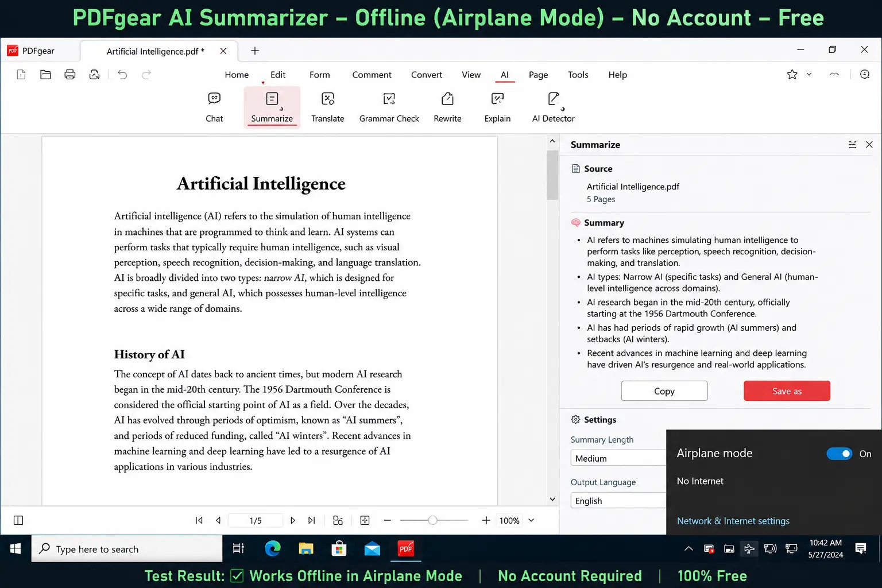Open the Rewrite tool
Viewport: 882px width, 588px height.
coord(447,107)
